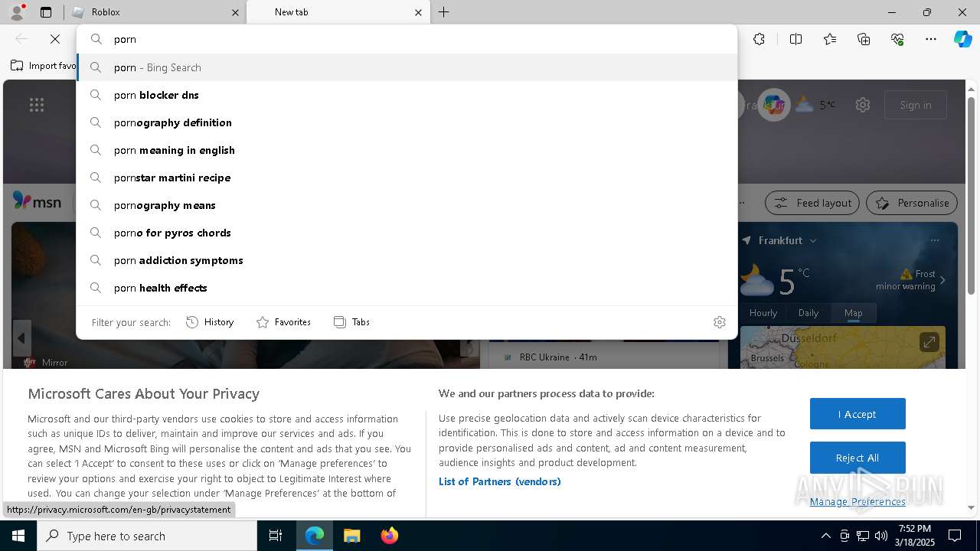Close the New tab
This screenshot has height=551, width=980.
coord(418,12)
